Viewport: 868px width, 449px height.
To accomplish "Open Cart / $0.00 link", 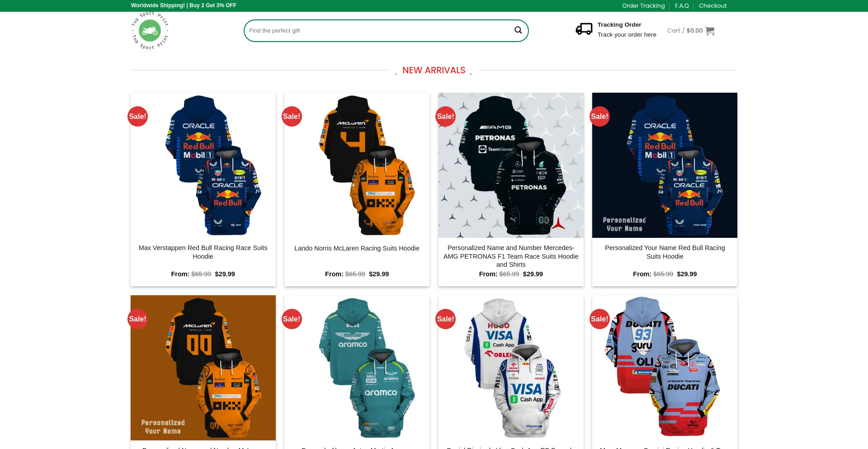I will [x=685, y=31].
